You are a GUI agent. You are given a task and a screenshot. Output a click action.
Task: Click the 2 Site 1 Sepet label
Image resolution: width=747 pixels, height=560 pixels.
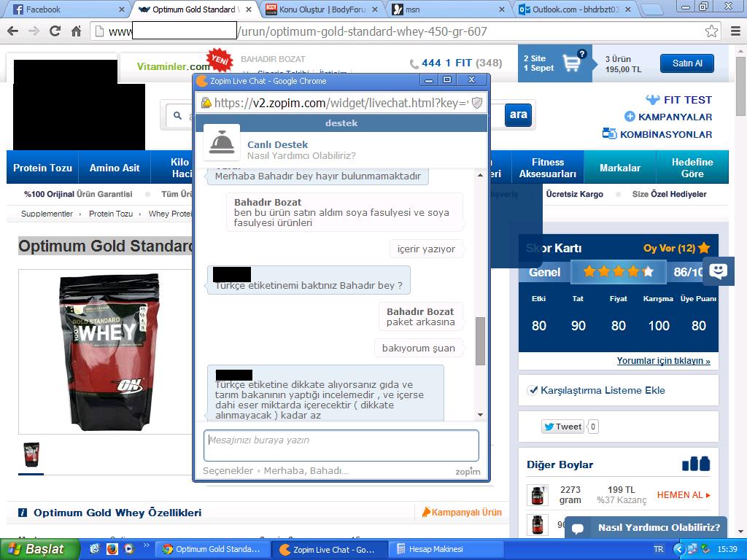click(538, 63)
